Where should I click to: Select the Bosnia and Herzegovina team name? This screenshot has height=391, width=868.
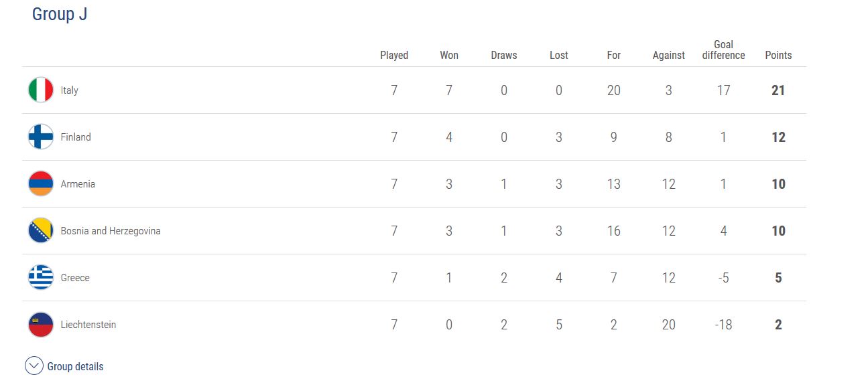[x=111, y=231]
